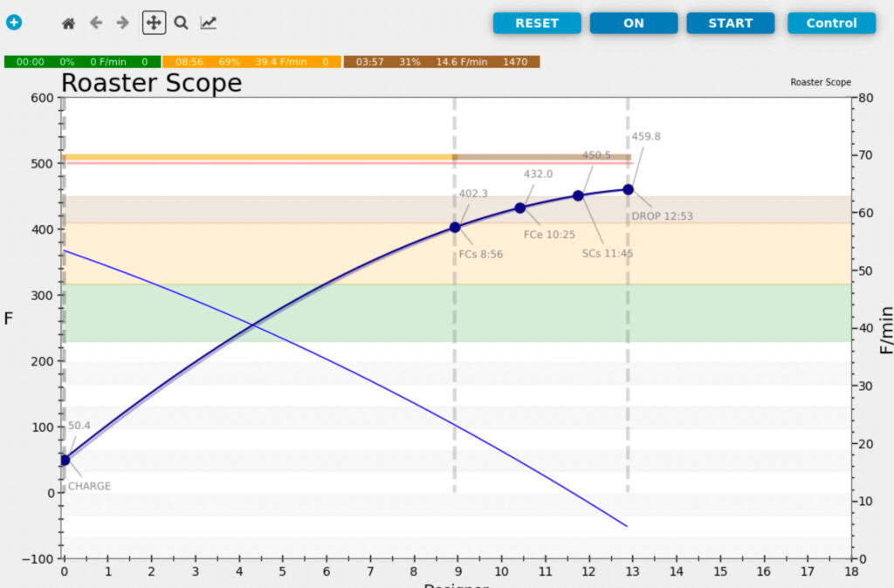This screenshot has width=894, height=588.
Task: Reset the plot view with the Home icon
Action: tap(68, 24)
